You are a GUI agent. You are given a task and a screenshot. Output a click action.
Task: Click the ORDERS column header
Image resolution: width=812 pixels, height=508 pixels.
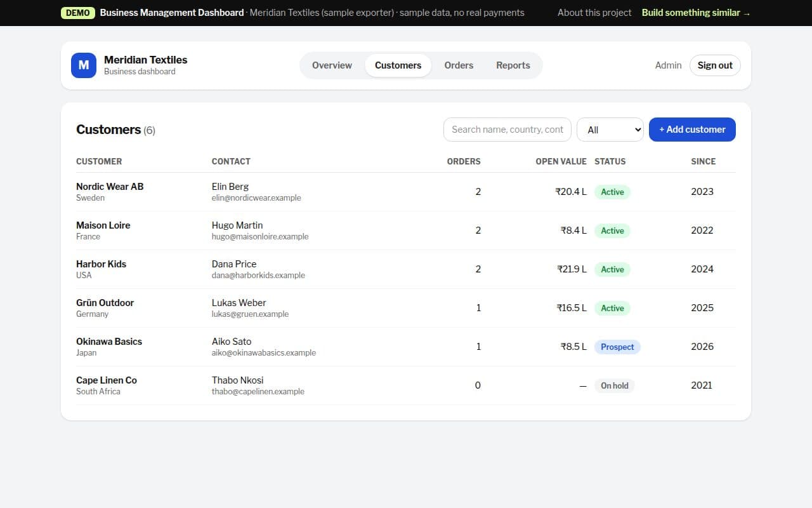coord(464,161)
